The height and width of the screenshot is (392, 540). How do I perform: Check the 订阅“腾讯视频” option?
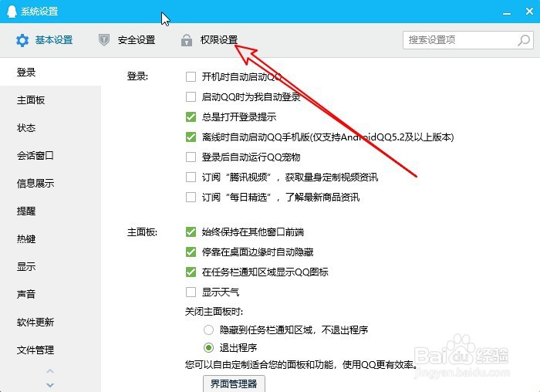(x=191, y=177)
